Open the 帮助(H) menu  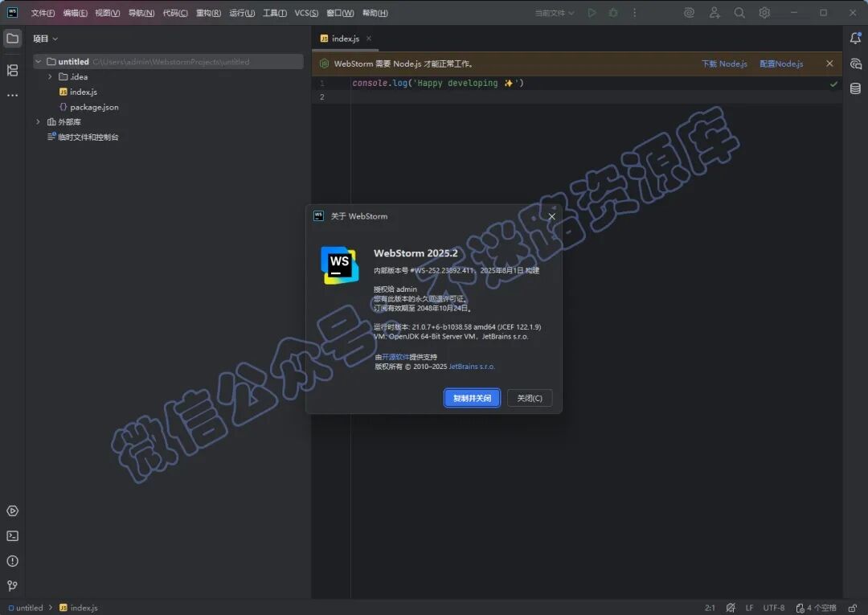click(375, 13)
